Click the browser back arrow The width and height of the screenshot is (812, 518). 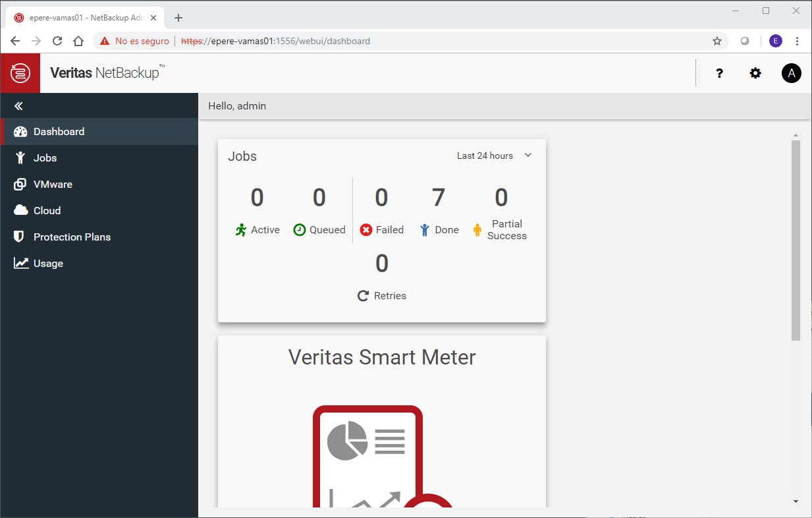[x=15, y=41]
